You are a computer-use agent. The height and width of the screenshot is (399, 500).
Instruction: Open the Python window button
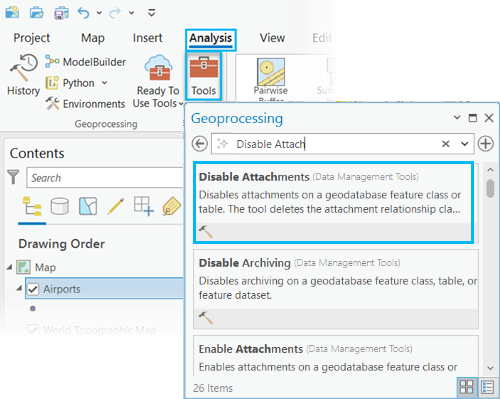tap(70, 83)
